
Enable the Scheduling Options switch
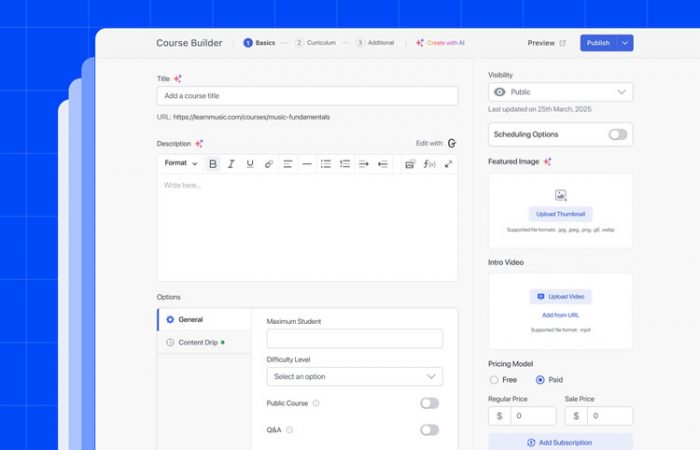coord(617,134)
